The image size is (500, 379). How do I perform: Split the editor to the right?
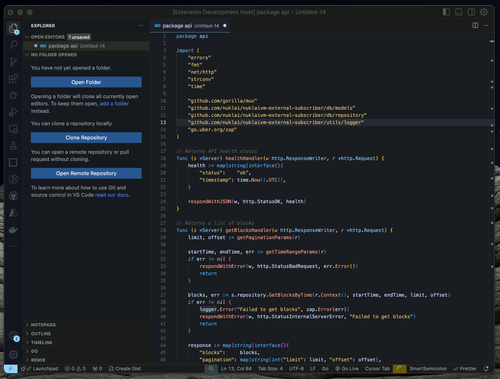pyautogui.click(x=475, y=25)
